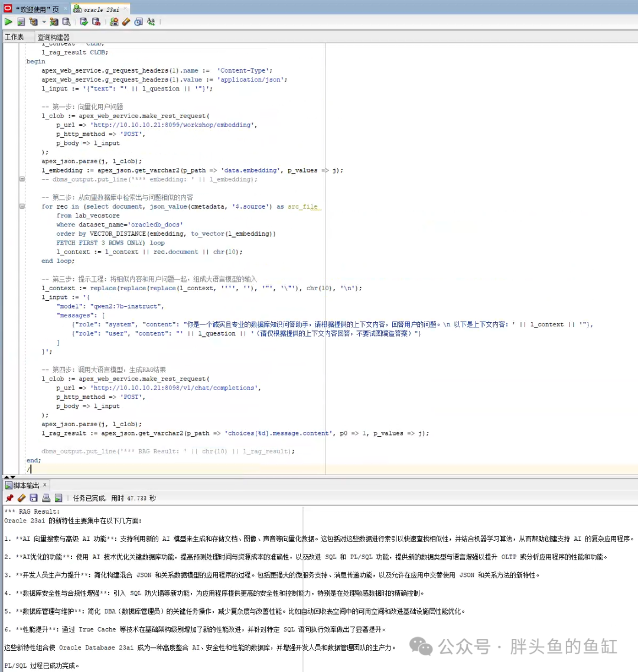This screenshot has width=638, height=672.
Task: Click the 'Content-Type' header string
Action: [x=243, y=71]
